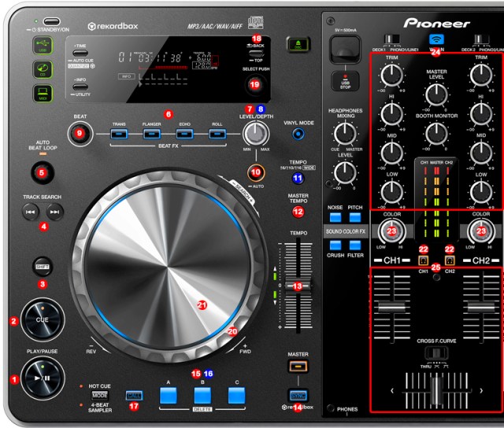
Task: Skip to the previous track with track search
Action: (x=31, y=212)
